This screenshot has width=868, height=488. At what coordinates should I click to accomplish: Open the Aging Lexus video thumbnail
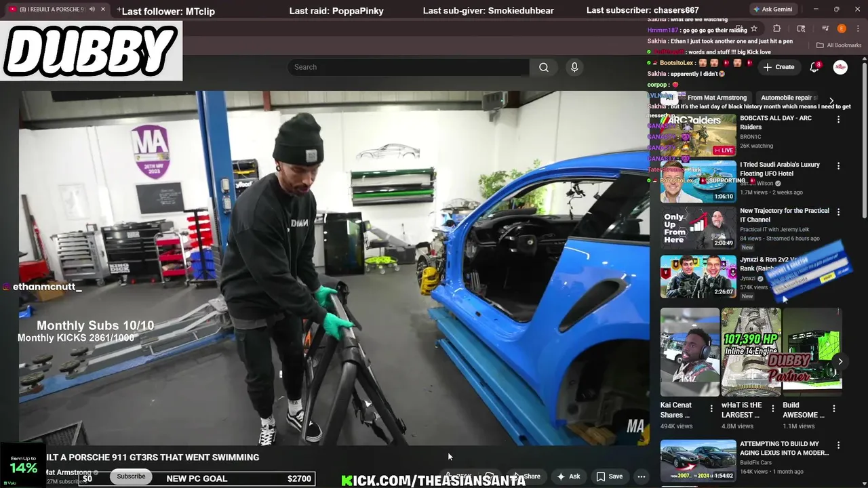click(x=698, y=460)
